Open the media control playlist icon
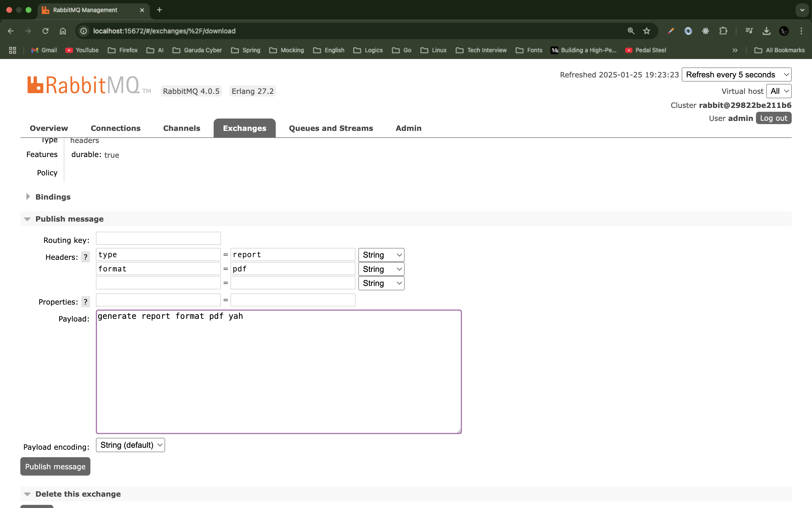This screenshot has width=812, height=508. coord(749,31)
